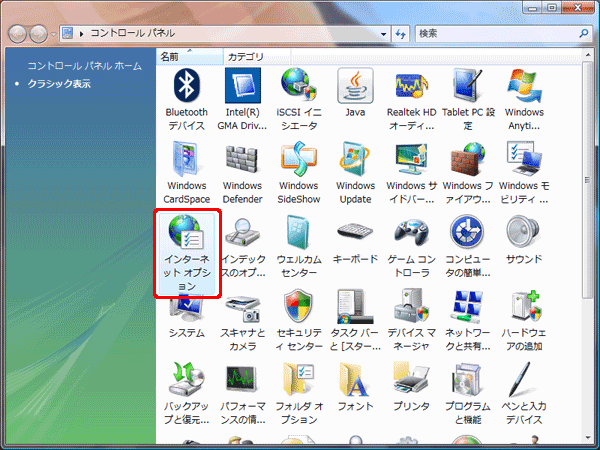Open iSCSI イニシエータ icon
Image resolution: width=600 pixels, height=450 pixels.
(x=299, y=99)
